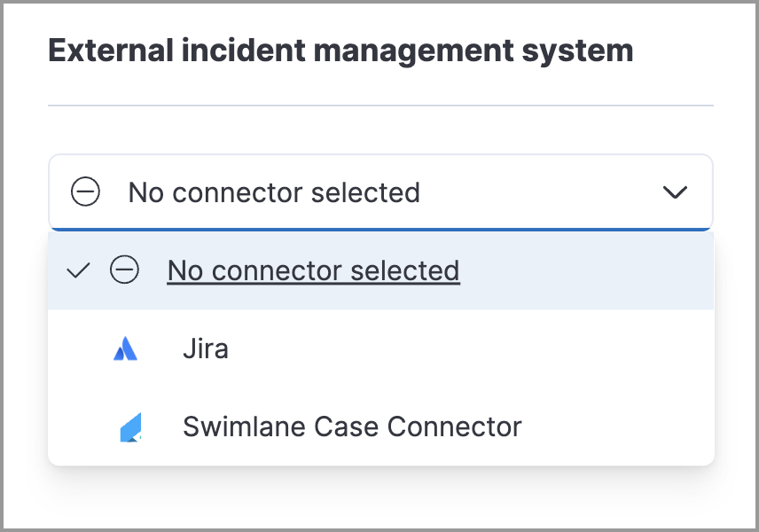Switch the selection to Jira
This screenshot has height=532, width=759.
(206, 348)
